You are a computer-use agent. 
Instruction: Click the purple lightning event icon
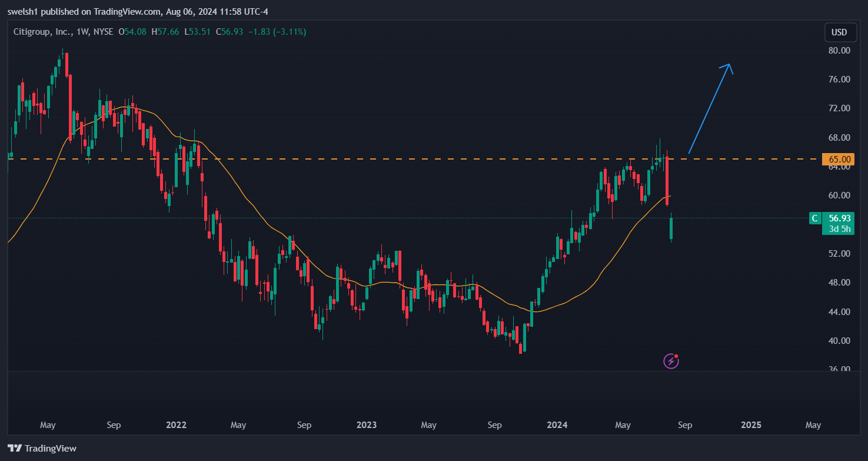[671, 361]
